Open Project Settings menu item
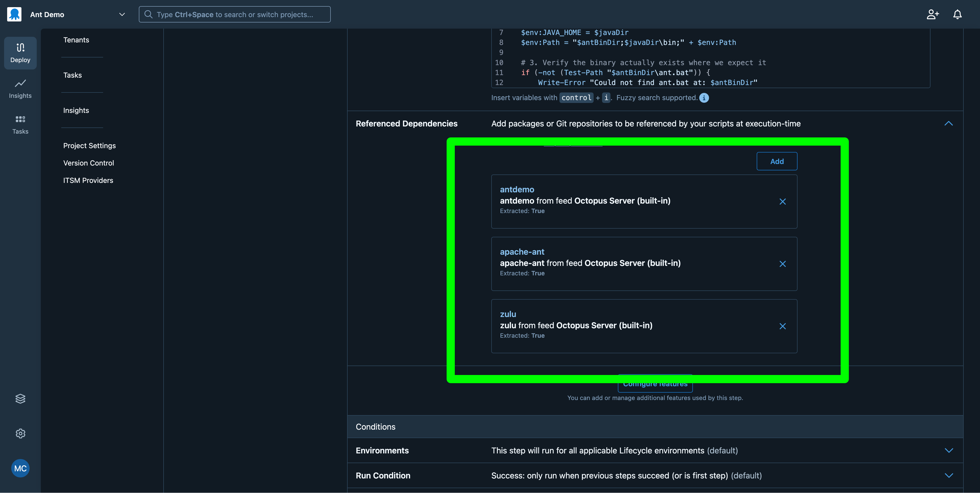 click(89, 145)
